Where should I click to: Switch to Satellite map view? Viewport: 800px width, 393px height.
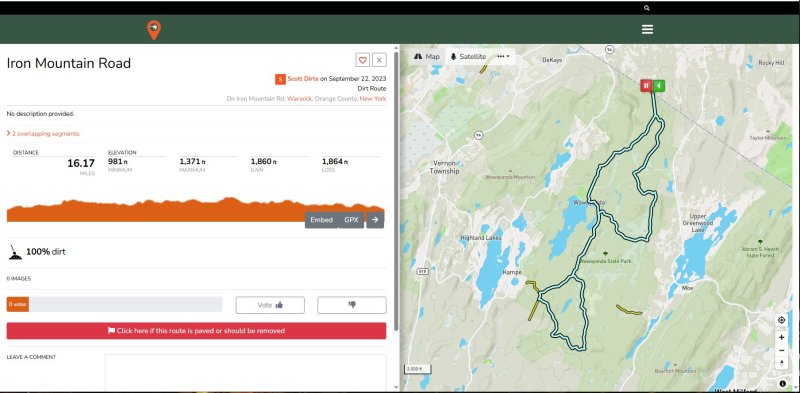[468, 57]
